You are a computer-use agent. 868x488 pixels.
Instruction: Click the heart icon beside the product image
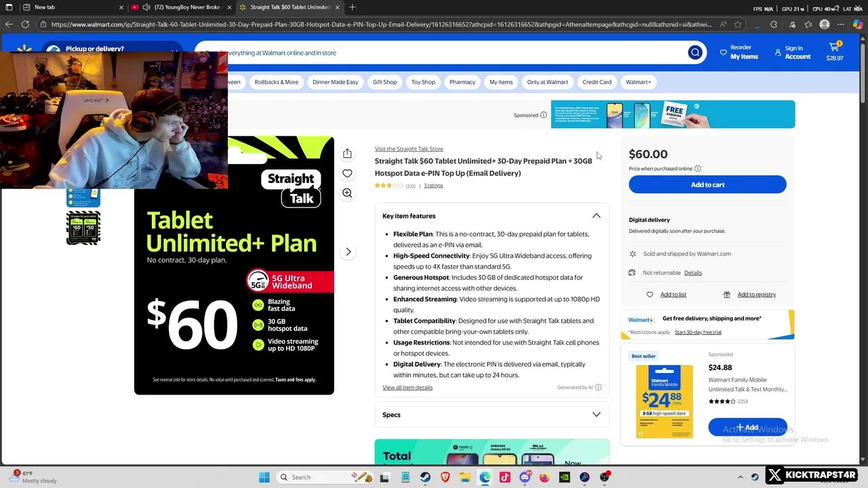point(347,174)
